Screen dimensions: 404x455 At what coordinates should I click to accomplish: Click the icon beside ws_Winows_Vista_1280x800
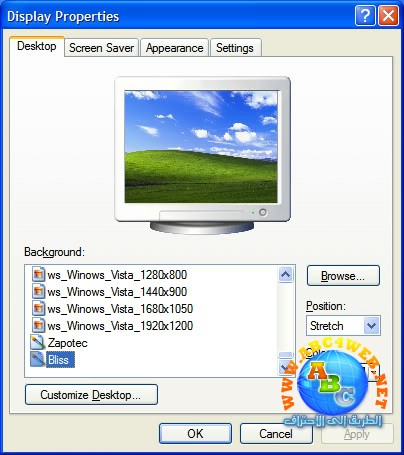38,275
